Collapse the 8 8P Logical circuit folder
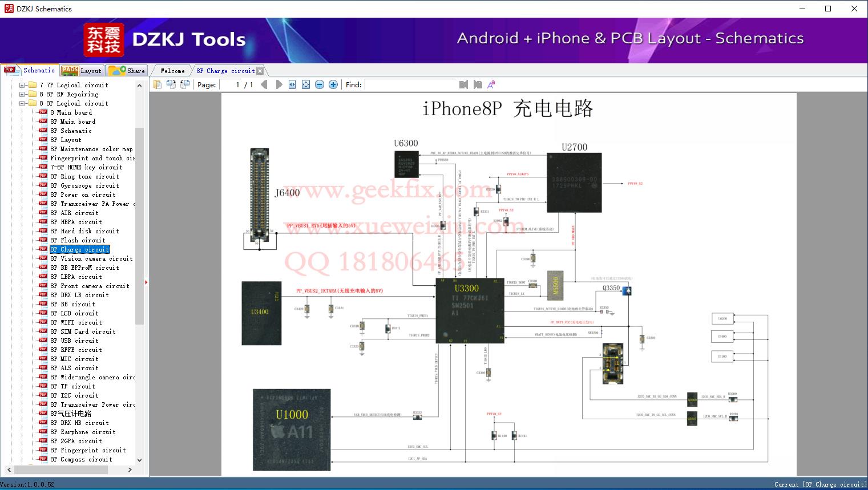The image size is (868, 490). coord(22,103)
